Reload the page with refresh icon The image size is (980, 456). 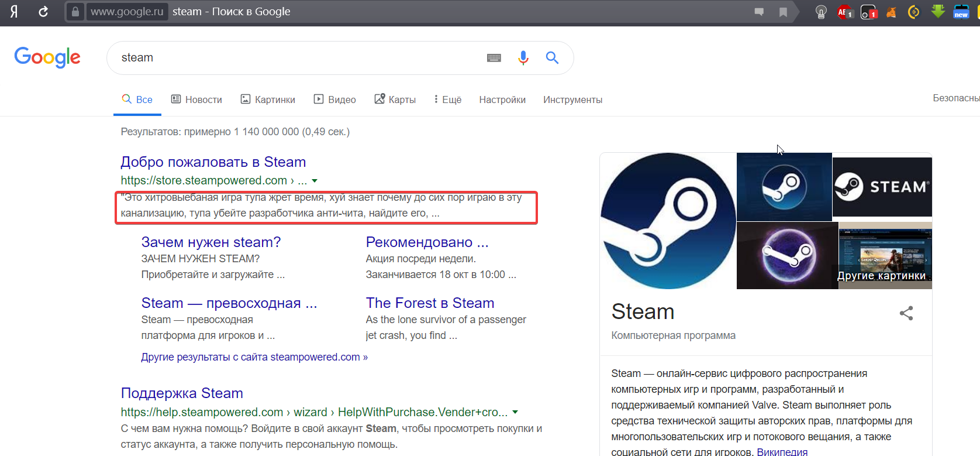43,12
